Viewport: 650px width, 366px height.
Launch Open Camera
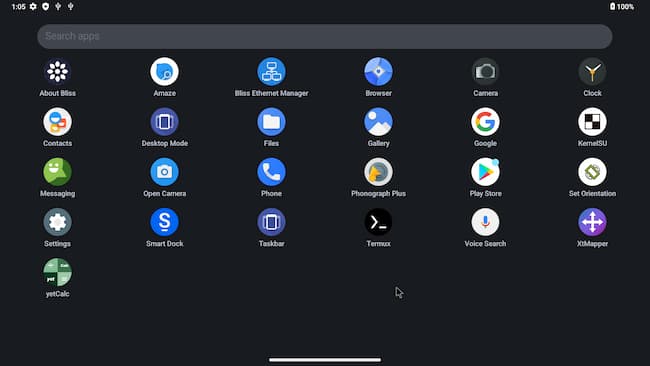click(165, 172)
